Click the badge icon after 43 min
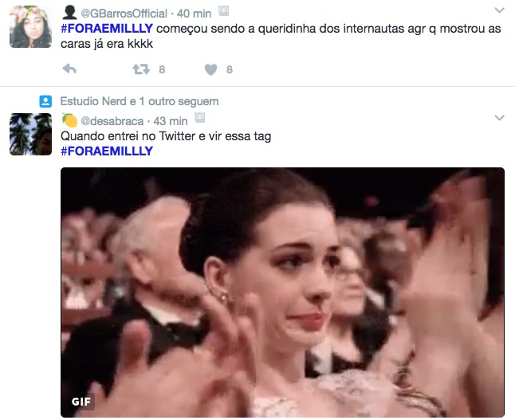 point(199,118)
